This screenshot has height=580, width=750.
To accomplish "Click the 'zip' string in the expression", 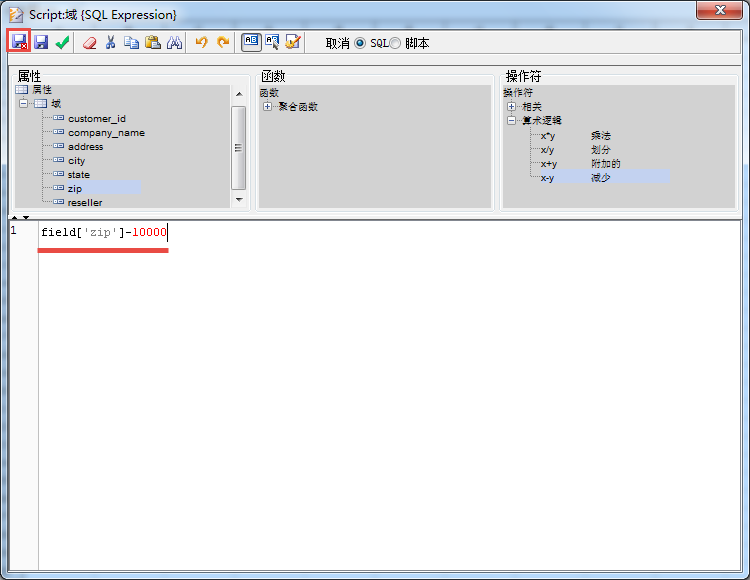I will [x=101, y=232].
